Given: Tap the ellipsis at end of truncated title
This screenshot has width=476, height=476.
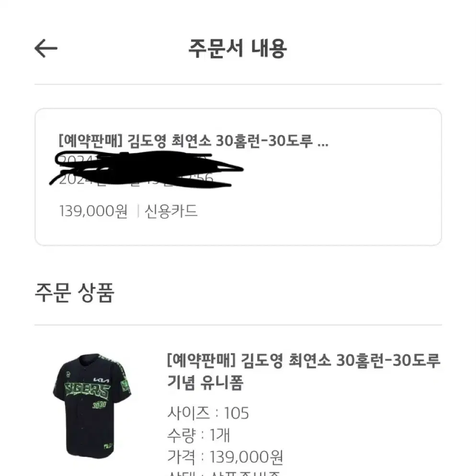Looking at the screenshot, I should click(323, 144).
